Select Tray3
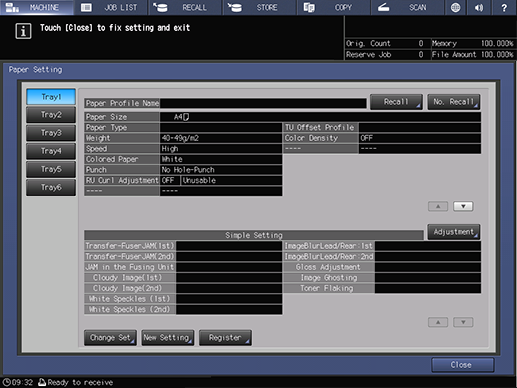Viewport: 517px width, 388px height. click(x=51, y=133)
